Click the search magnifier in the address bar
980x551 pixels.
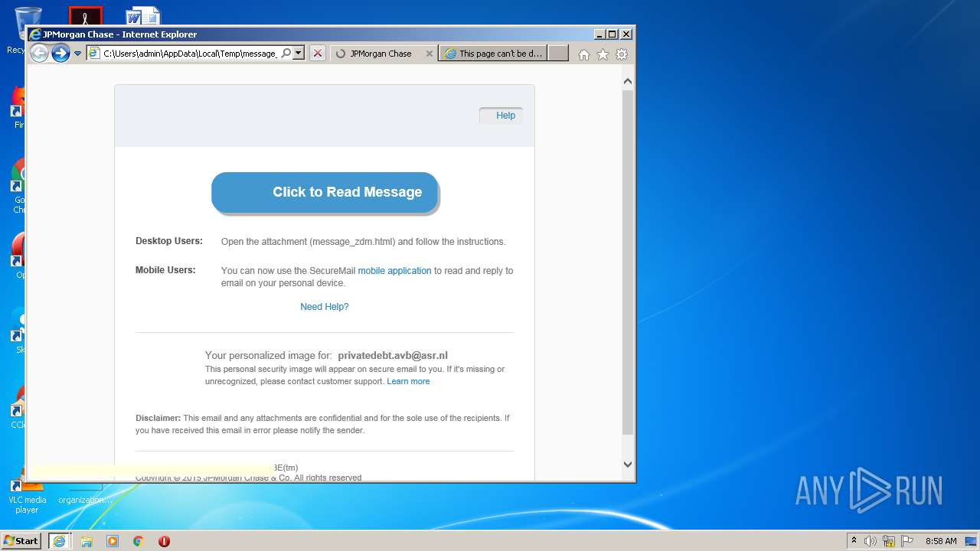pyautogui.click(x=286, y=54)
